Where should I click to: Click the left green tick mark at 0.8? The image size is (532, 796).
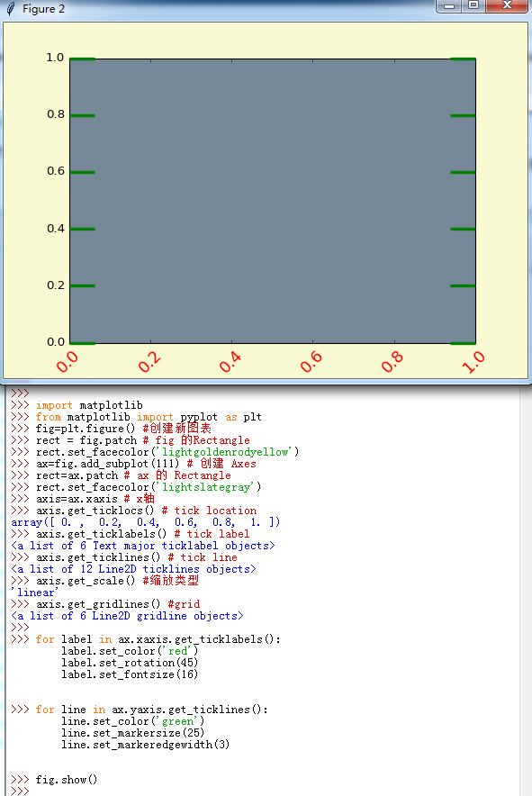point(82,116)
